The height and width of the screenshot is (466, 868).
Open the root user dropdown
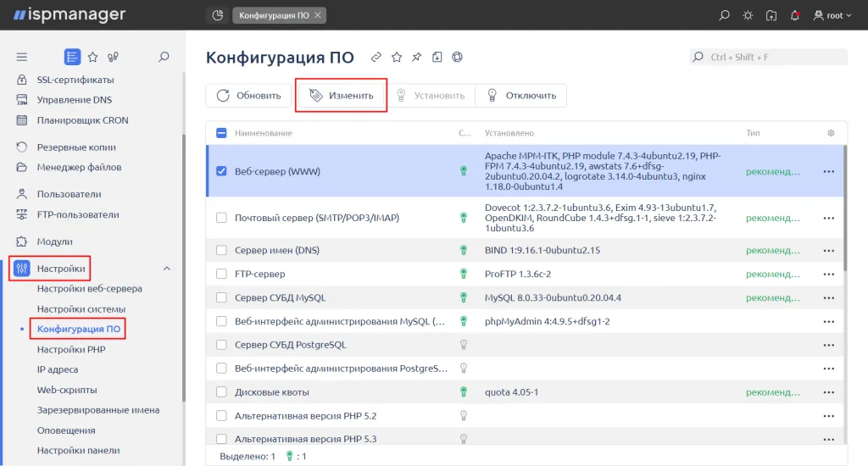point(832,15)
